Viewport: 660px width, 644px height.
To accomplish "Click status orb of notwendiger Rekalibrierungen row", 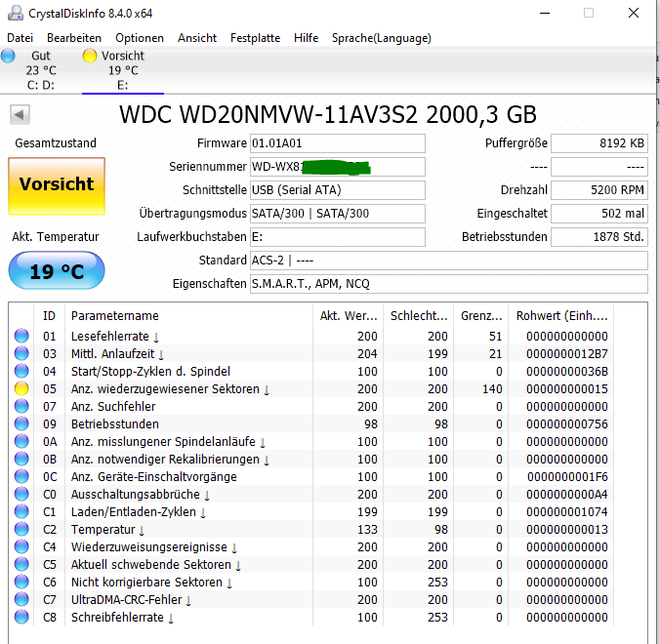I will [x=21, y=459].
